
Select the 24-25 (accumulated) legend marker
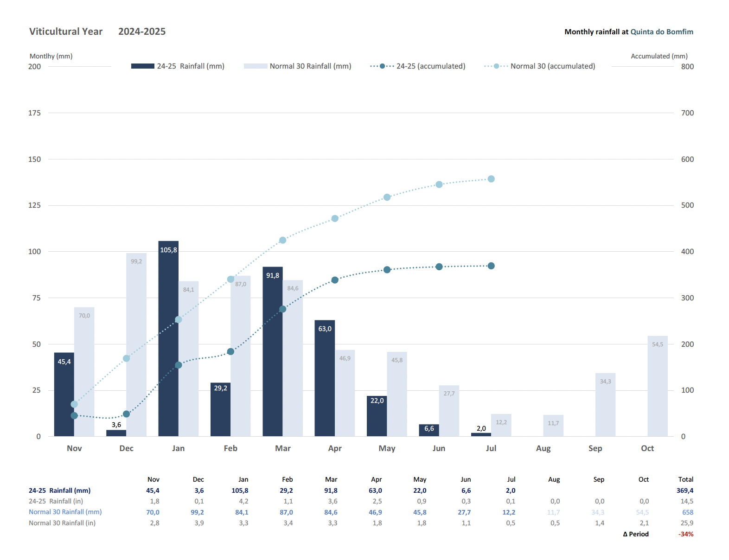click(x=382, y=66)
